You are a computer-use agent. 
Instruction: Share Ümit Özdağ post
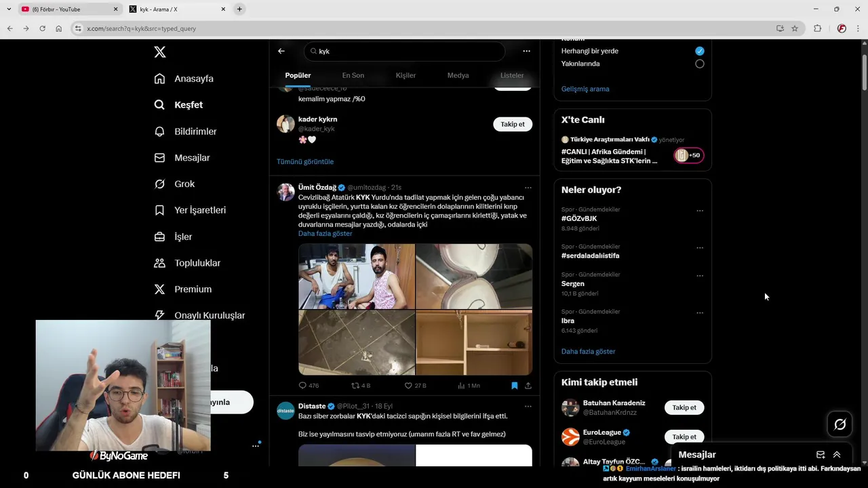coord(528,385)
